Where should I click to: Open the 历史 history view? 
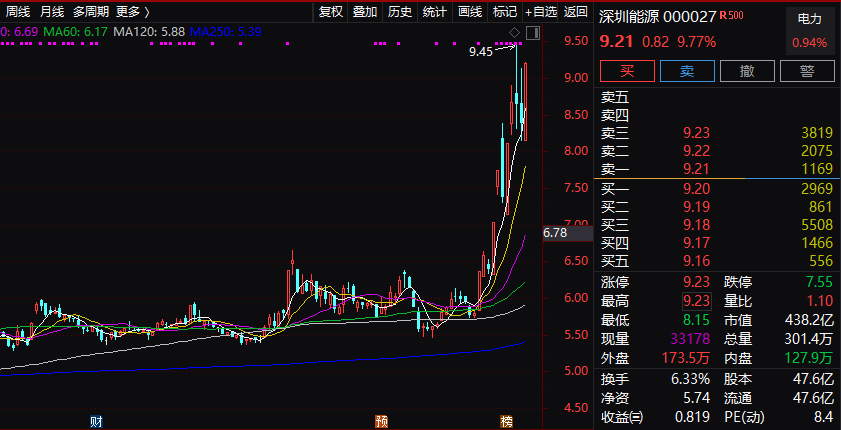[400, 11]
